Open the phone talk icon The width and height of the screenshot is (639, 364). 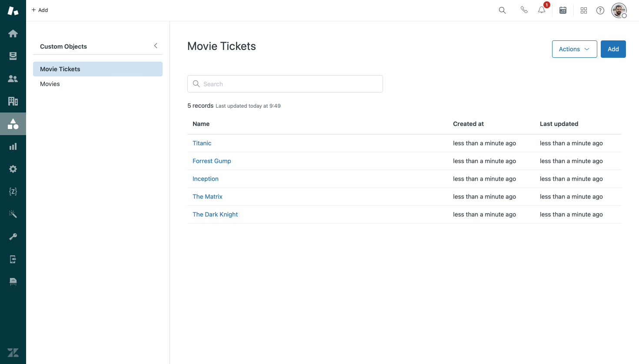(x=524, y=10)
